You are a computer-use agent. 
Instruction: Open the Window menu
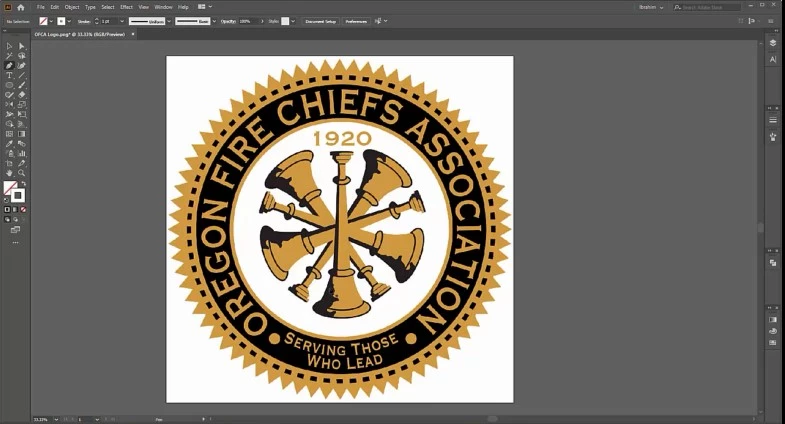click(163, 8)
